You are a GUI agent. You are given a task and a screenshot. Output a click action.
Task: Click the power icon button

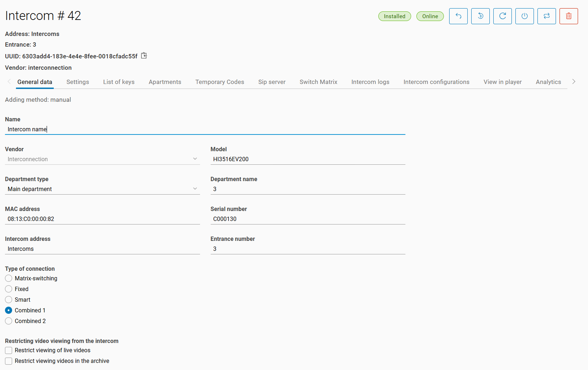(524, 16)
